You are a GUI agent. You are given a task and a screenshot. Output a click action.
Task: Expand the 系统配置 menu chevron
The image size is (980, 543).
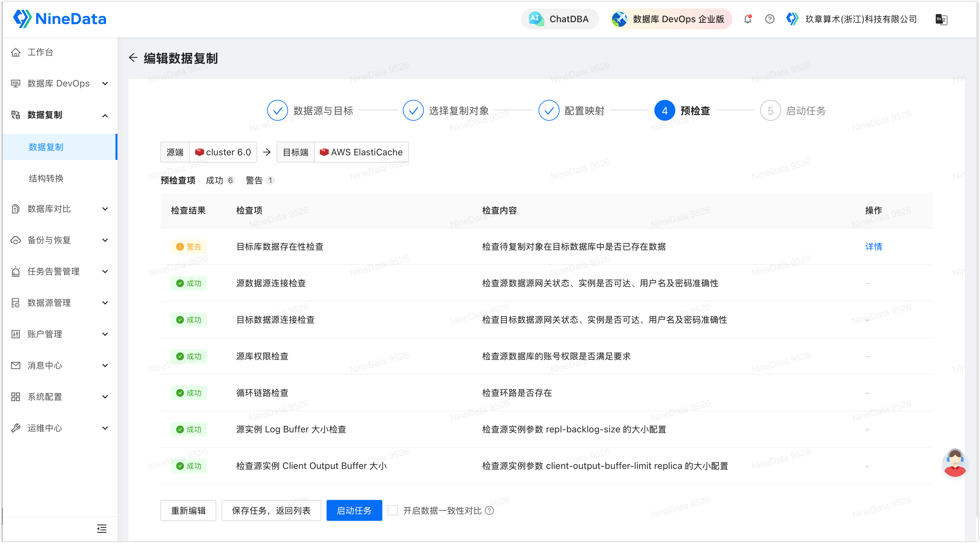(x=105, y=396)
